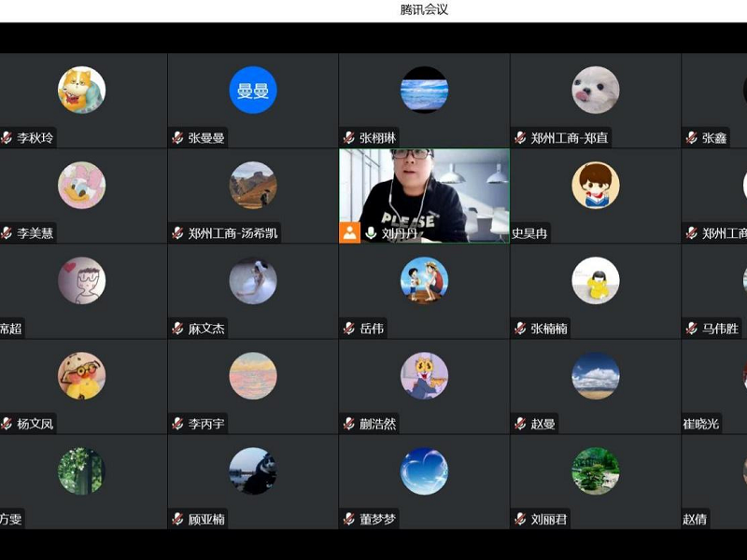Viewport: 747px width, 560px height.
Task: Open the live video tile of the speaker
Action: (424, 187)
